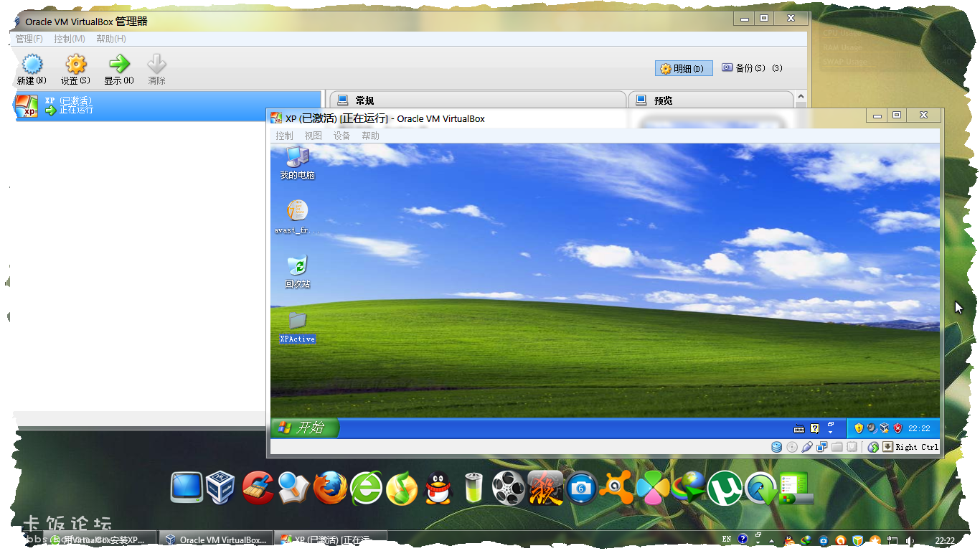Launch the green music note player in dock
This screenshot has height=551, width=980.
point(402,489)
